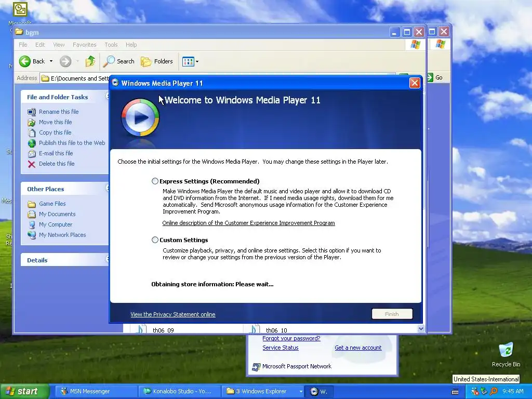This screenshot has height=399, width=532.
Task: Click the MSN Messenger tray icon
Action: click(474, 392)
